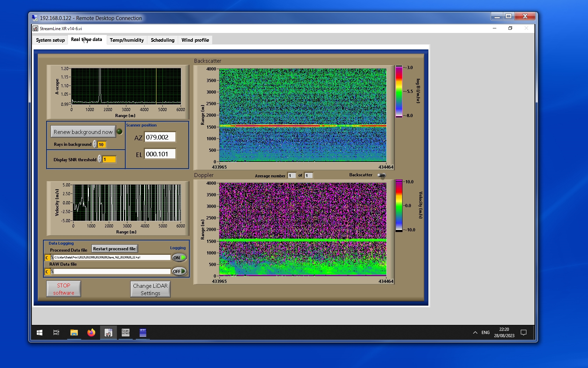Switch to the Wind profile tab
Screen dimensions: 588x368
point(195,40)
